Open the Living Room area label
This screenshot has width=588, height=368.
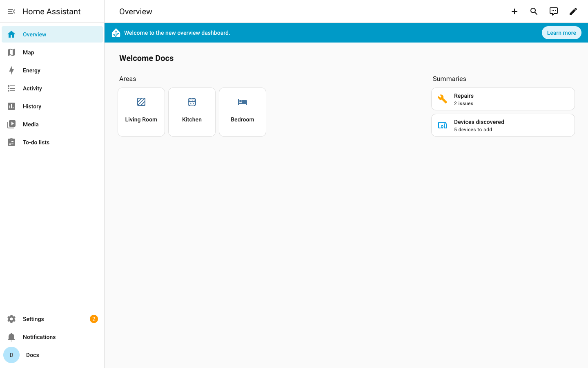pyautogui.click(x=141, y=119)
